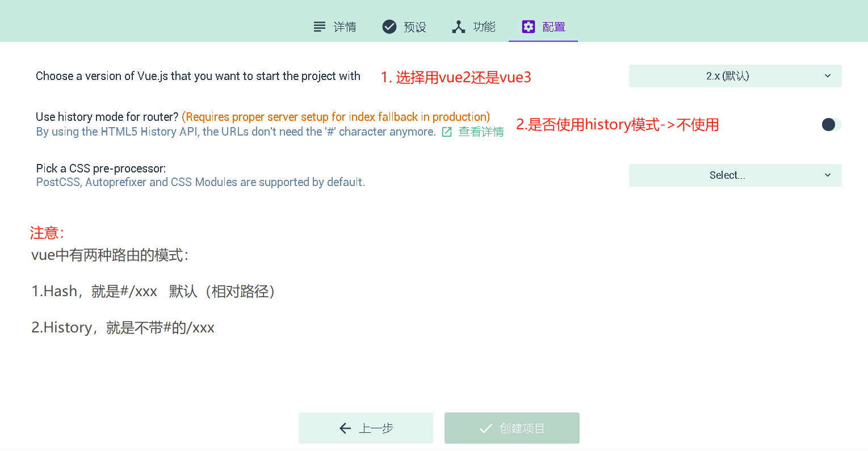868x451 pixels.
Task: Open the CSS pre-processor Select... dropdown
Action: coord(735,175)
